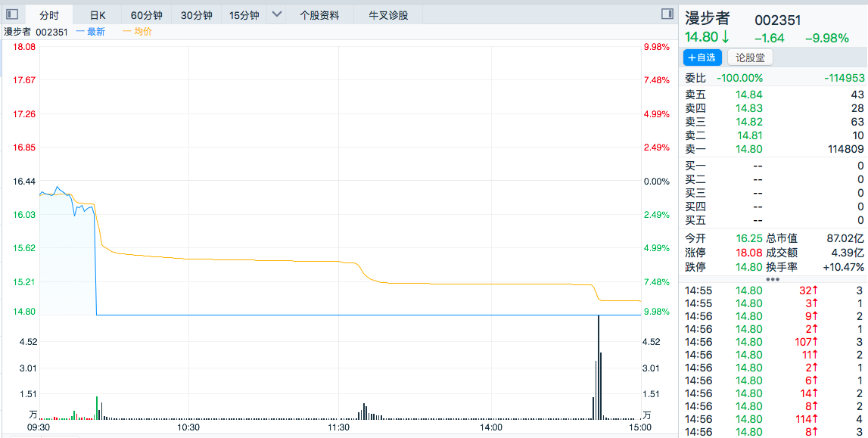Expand details via the three-dot handle
This screenshot has height=438, width=868.
[x=773, y=279]
